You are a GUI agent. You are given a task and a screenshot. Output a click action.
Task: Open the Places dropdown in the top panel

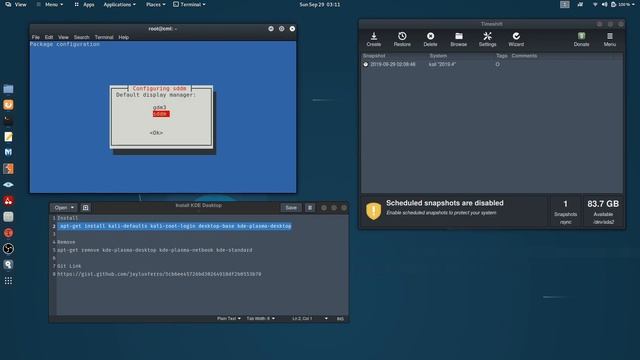point(156,4)
